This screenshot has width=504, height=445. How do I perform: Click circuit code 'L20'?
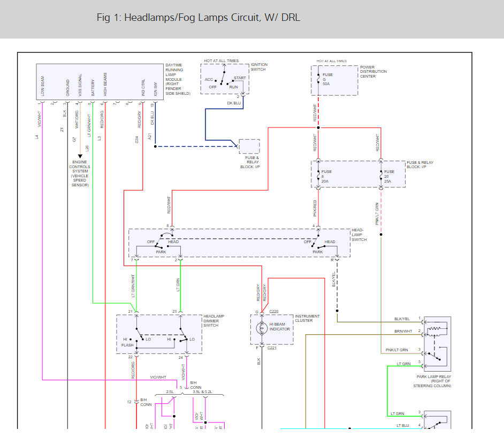(87, 148)
